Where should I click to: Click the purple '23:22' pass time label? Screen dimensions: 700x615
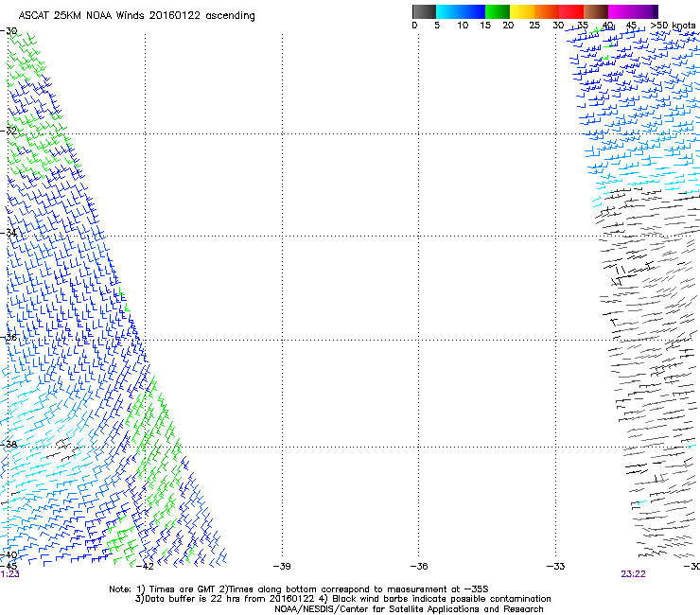coord(633,574)
